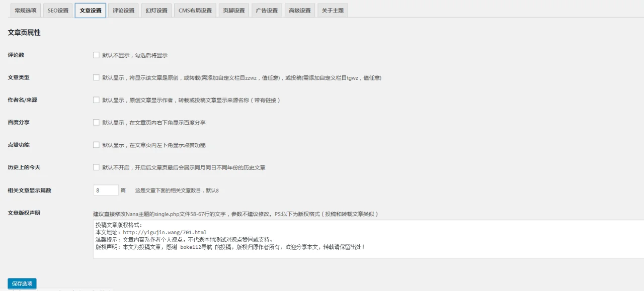Click the related articles count field
644x291 pixels.
(x=105, y=190)
